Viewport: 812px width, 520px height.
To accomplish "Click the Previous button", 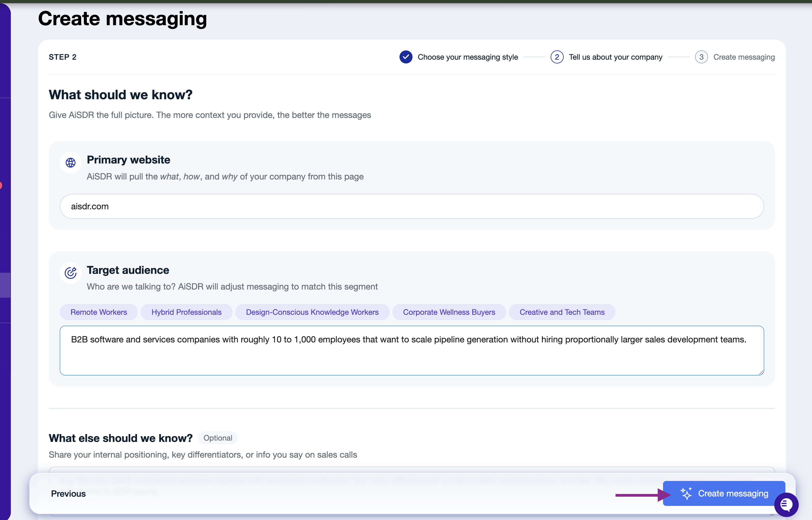I will (x=68, y=494).
